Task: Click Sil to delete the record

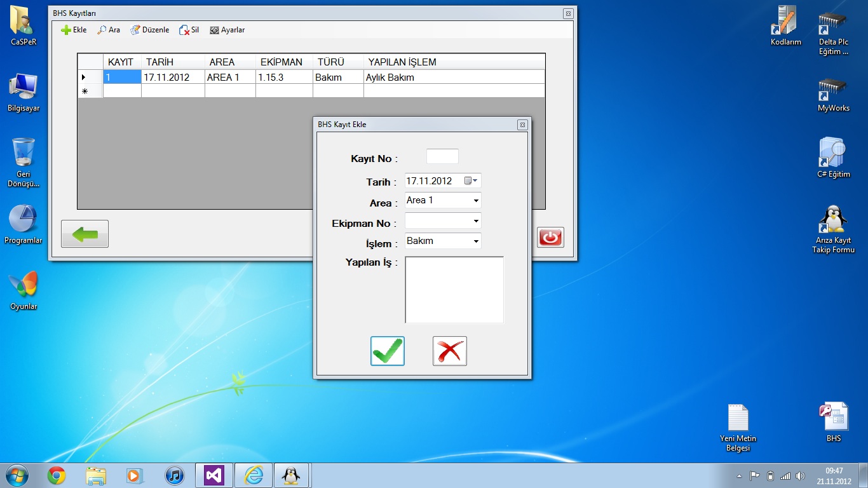Action: click(x=189, y=30)
